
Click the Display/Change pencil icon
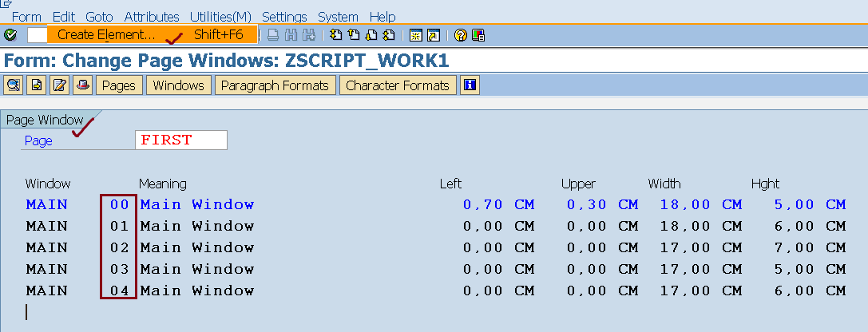coord(59,85)
